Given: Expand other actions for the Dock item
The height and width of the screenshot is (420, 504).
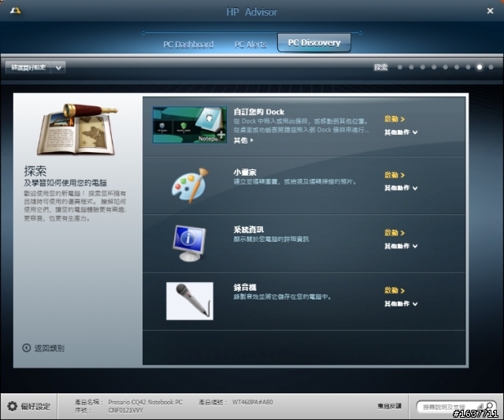Looking at the screenshot, I should point(401,132).
